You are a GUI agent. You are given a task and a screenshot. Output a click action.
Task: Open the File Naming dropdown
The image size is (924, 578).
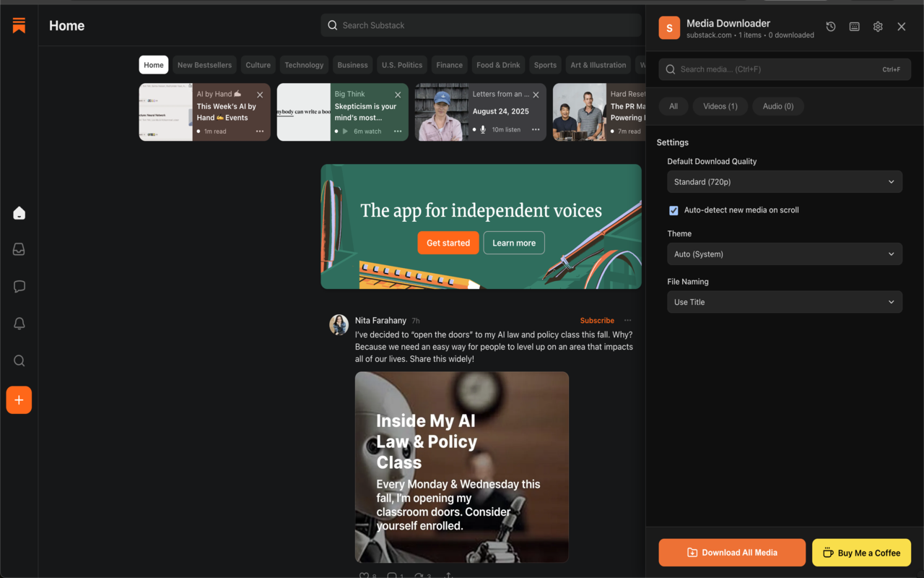tap(785, 302)
